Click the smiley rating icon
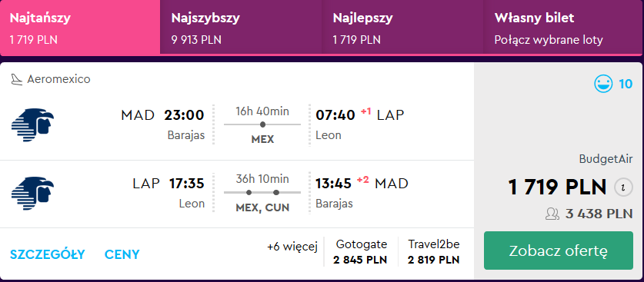This screenshot has width=644, height=282. [603, 84]
